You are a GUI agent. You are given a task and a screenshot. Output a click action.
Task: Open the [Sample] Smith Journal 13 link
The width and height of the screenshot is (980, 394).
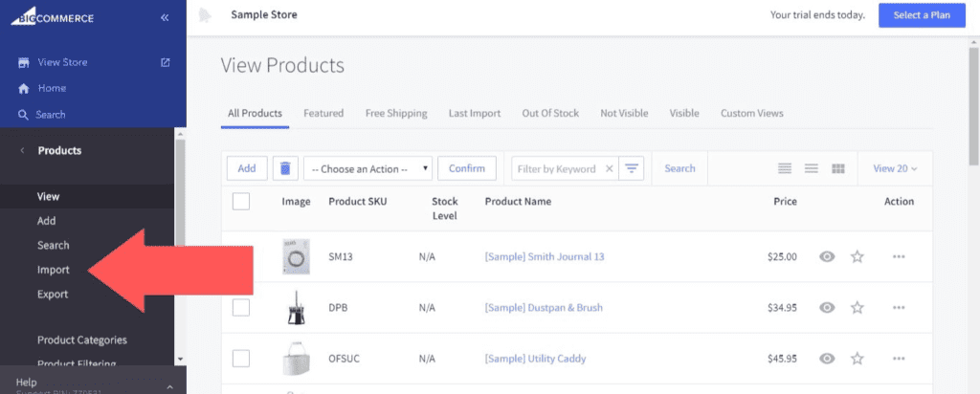[x=545, y=256]
